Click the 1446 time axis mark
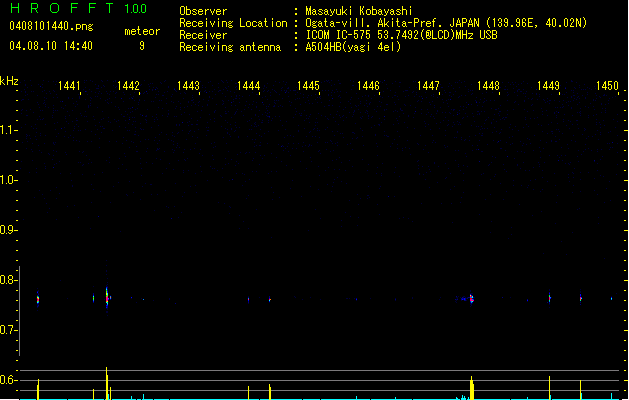629x400 pixels. click(x=368, y=86)
